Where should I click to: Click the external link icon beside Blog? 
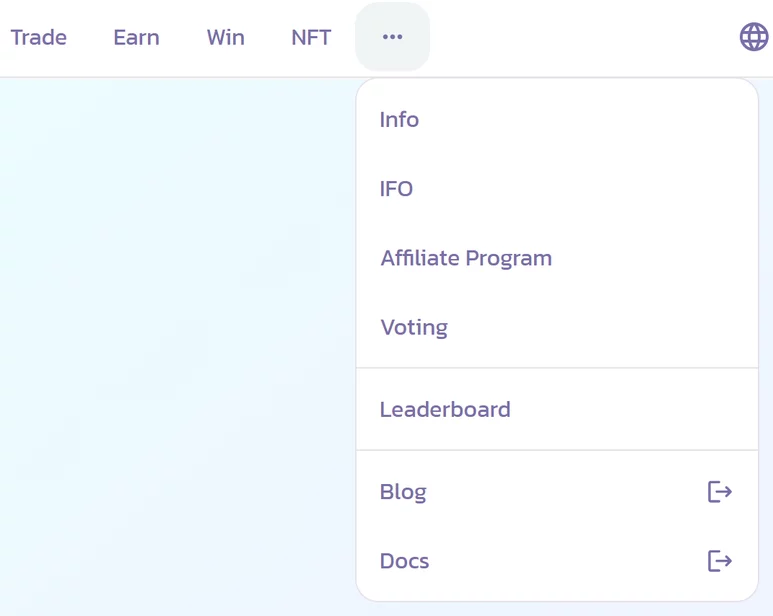tap(720, 491)
